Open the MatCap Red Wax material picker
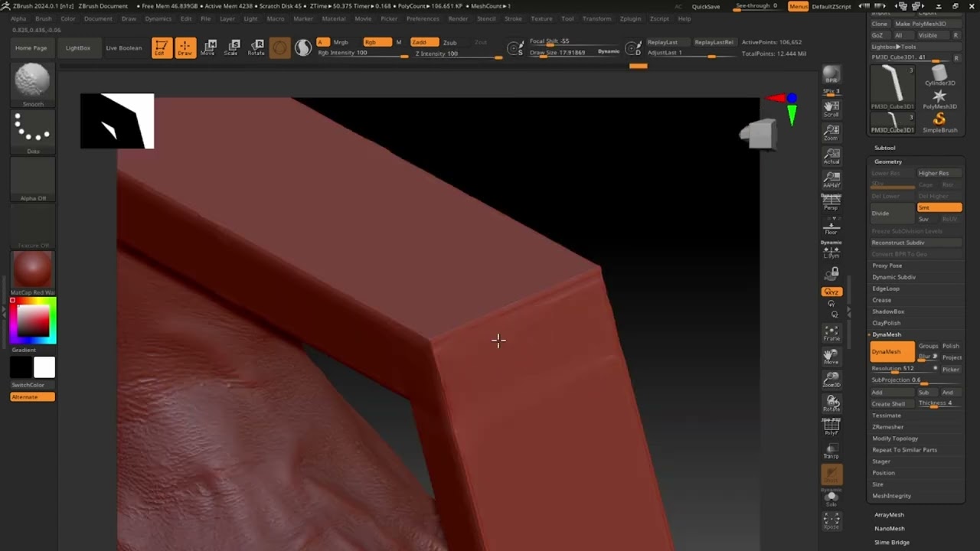This screenshot has height=551, width=980. coord(33,272)
